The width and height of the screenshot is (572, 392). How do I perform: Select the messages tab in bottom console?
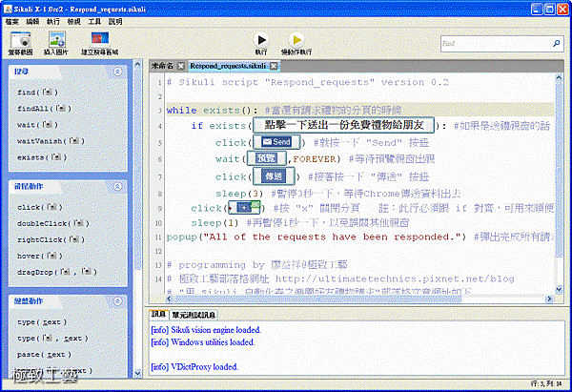158,314
